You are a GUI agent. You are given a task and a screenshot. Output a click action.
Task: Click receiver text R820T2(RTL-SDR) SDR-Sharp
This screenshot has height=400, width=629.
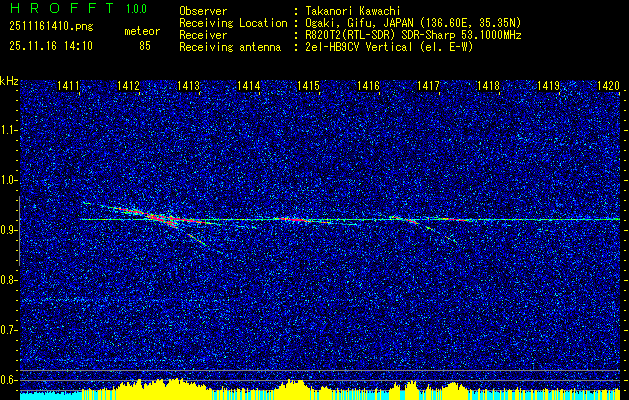[x=381, y=35]
